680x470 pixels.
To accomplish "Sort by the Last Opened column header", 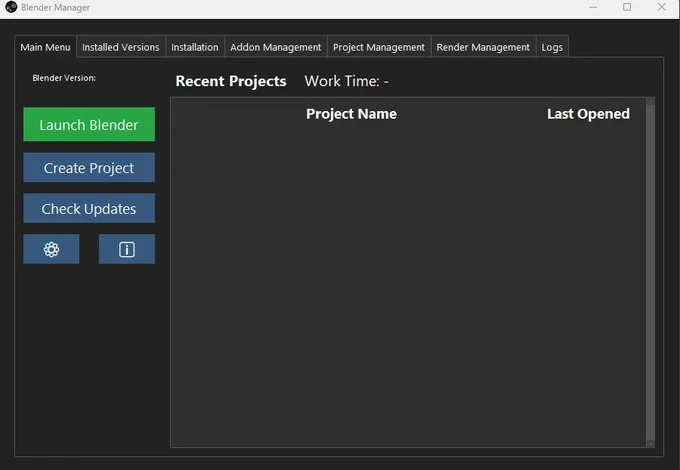I will (588, 114).
